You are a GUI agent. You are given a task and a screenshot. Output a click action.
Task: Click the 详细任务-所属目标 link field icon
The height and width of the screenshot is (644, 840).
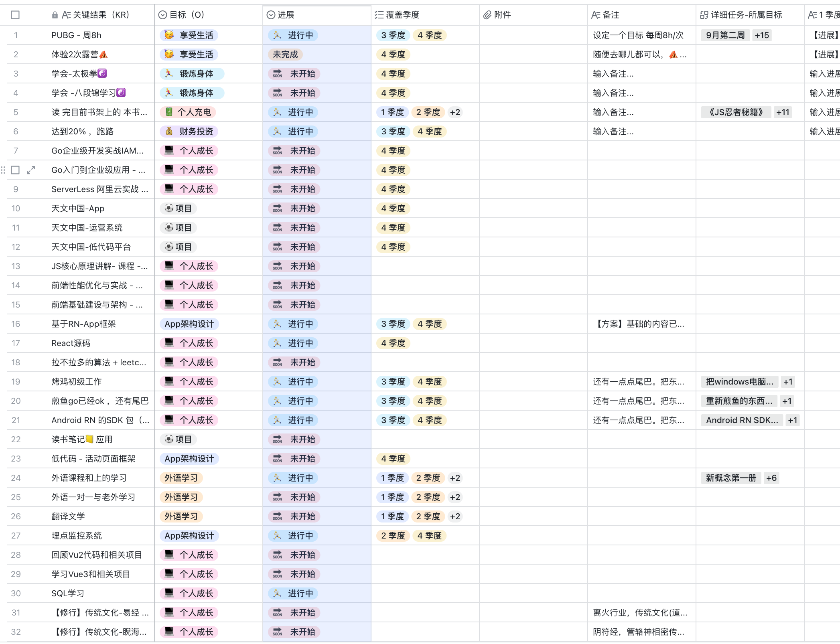[704, 15]
